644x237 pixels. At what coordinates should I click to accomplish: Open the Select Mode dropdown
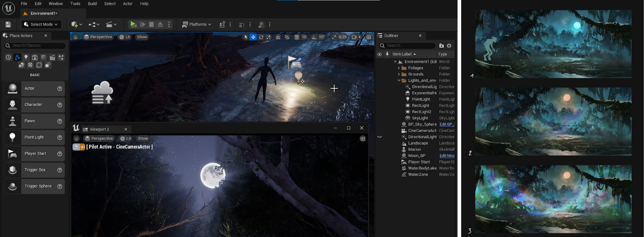pyautogui.click(x=42, y=24)
